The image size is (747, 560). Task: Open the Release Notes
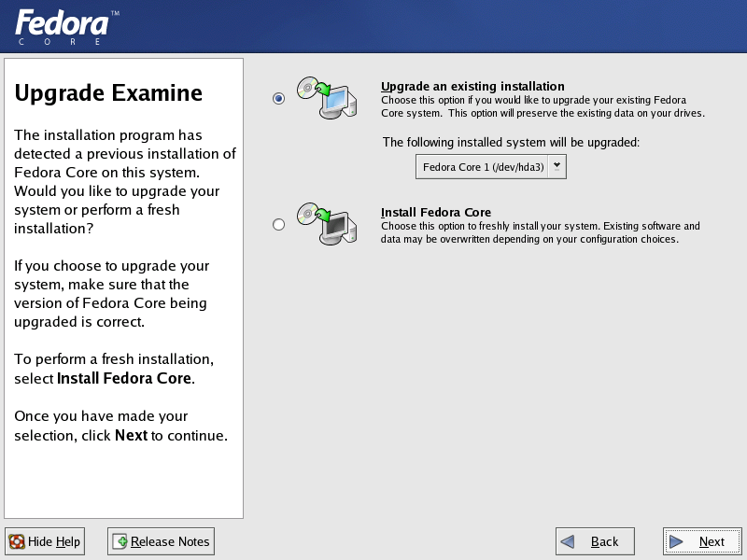[161, 541]
